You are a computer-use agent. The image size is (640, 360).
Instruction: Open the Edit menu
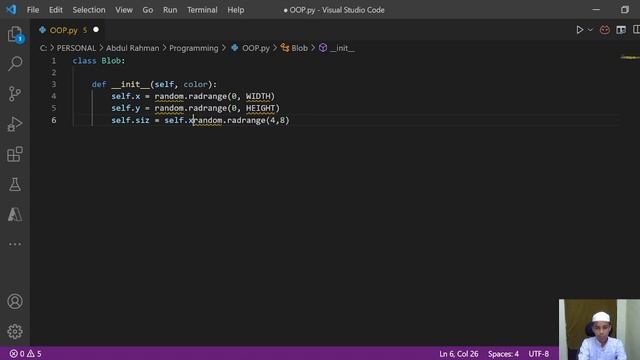[x=56, y=10]
